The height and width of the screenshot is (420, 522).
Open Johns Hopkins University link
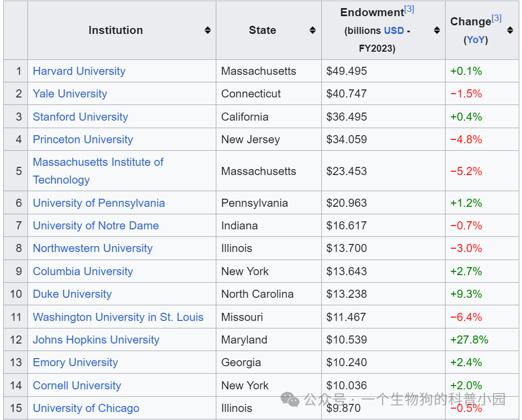[x=96, y=340]
